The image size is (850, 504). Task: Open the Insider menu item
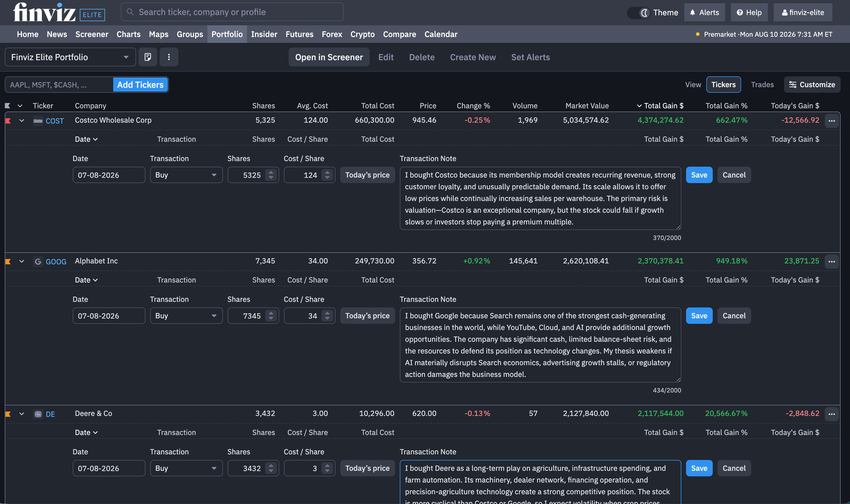[264, 34]
